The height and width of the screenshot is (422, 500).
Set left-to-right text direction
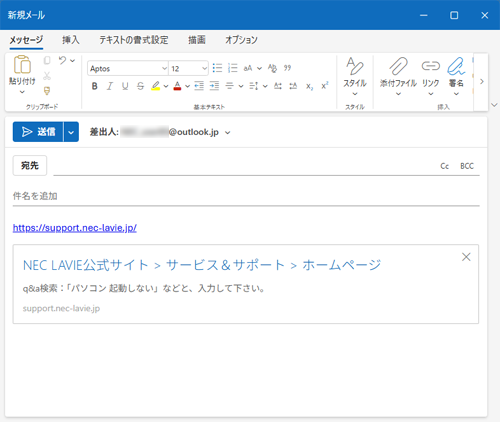coord(278,86)
